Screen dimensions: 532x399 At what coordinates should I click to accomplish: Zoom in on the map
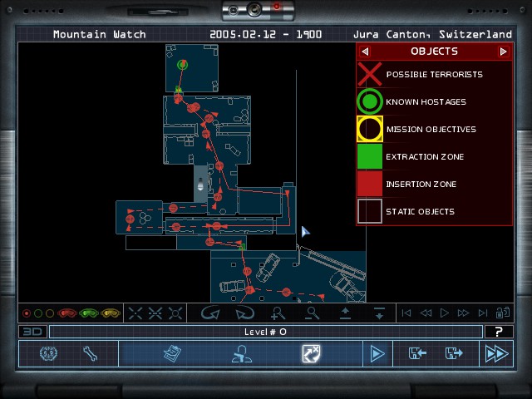click(278, 313)
